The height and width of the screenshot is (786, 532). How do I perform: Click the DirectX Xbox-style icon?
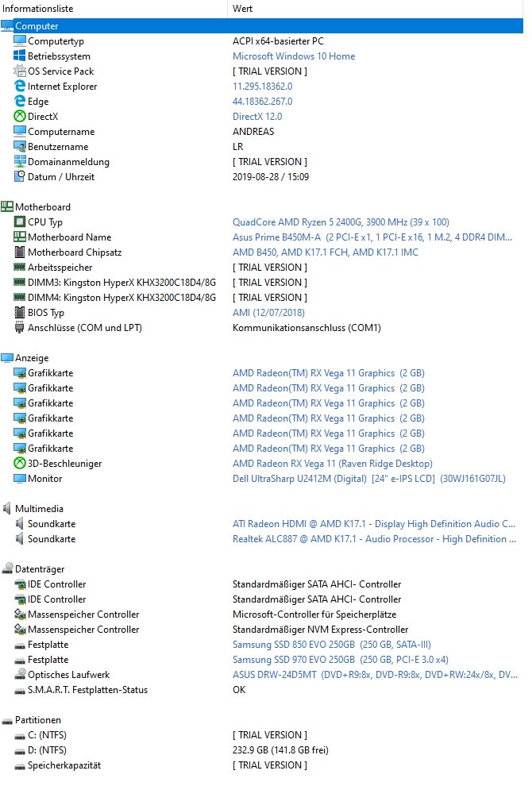[x=20, y=116]
